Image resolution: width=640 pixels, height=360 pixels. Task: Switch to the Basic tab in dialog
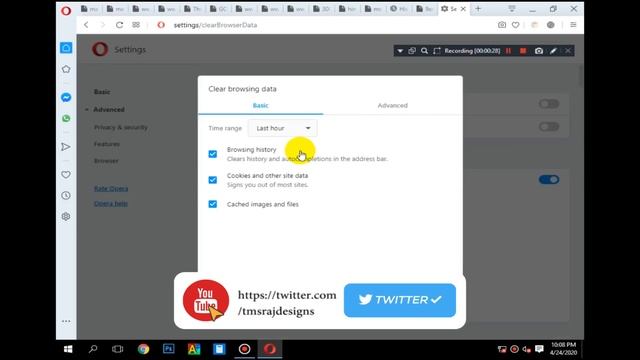[260, 105]
